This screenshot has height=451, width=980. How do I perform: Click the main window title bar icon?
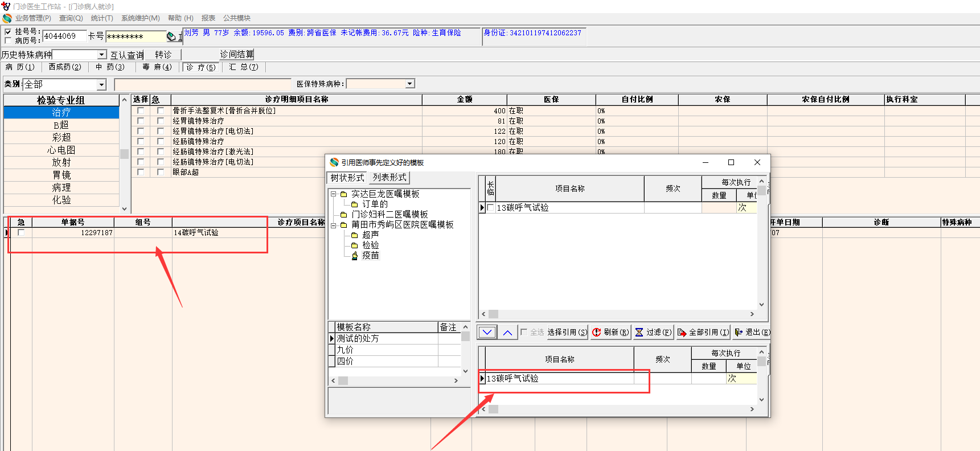pos(6,6)
